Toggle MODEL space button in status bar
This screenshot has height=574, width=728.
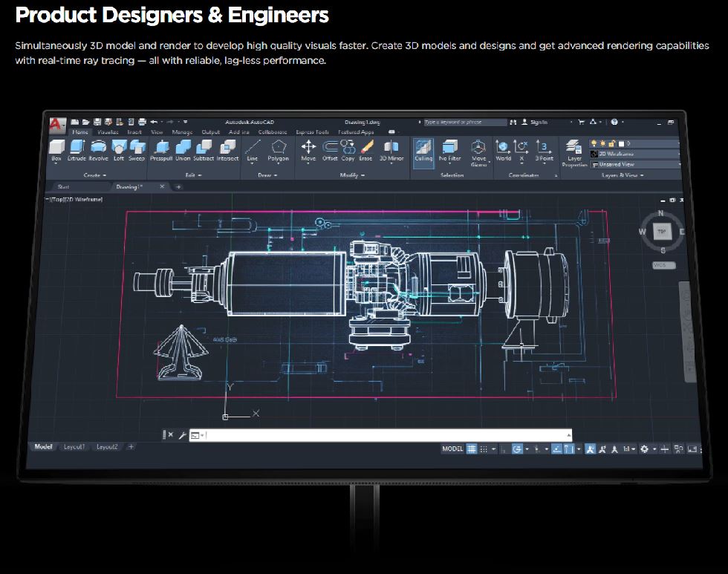point(452,449)
